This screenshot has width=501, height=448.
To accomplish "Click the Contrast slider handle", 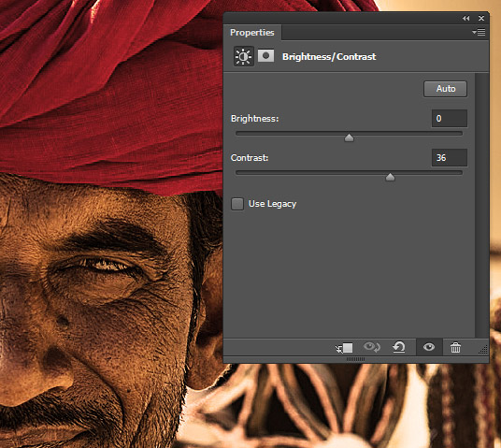I will point(390,177).
